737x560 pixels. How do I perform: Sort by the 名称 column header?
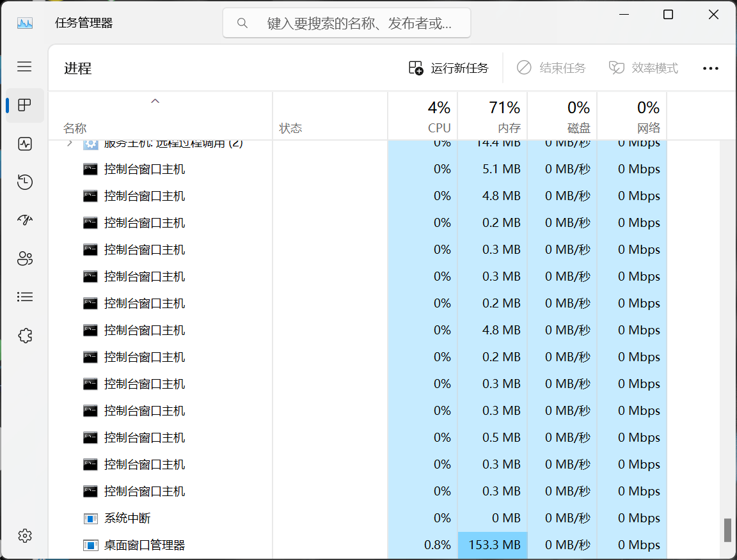point(160,116)
